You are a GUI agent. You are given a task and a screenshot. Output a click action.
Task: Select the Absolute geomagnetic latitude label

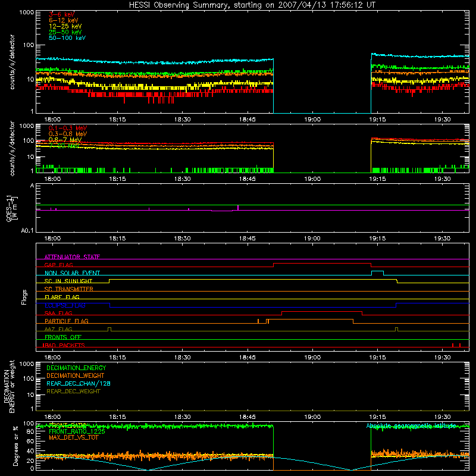pyautogui.click(x=411, y=425)
